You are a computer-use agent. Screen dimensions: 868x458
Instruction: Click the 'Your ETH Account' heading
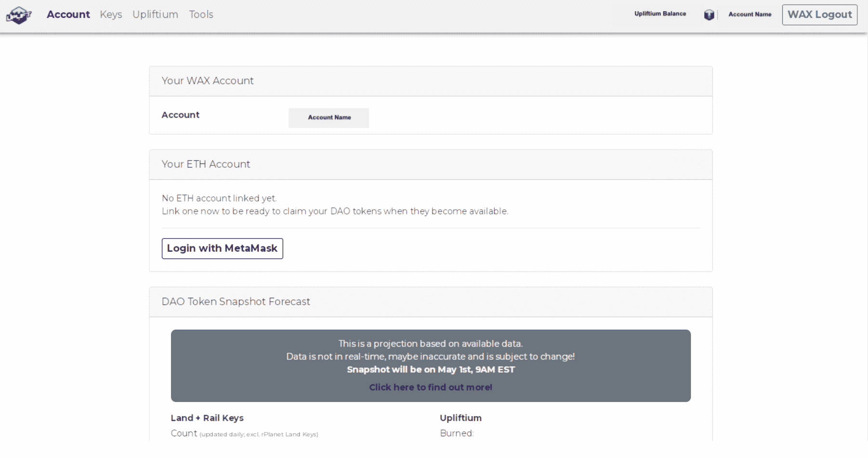tap(206, 164)
